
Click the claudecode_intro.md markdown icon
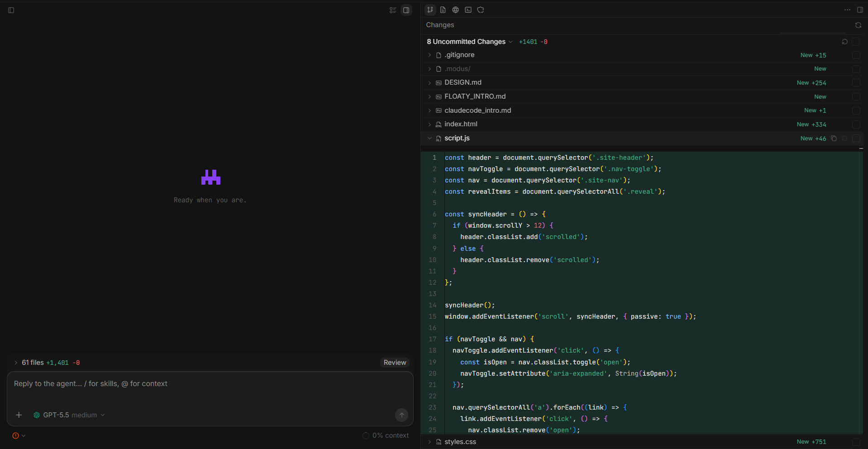click(439, 110)
